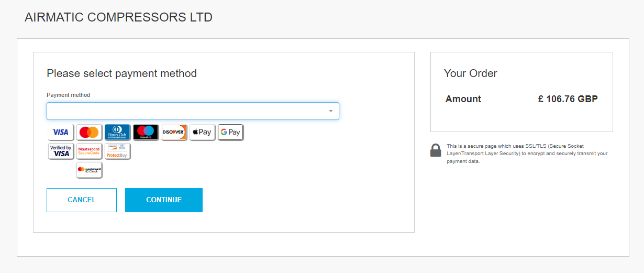Image resolution: width=644 pixels, height=273 pixels.
Task: Select the Apple Pay icon
Action: [x=202, y=132]
